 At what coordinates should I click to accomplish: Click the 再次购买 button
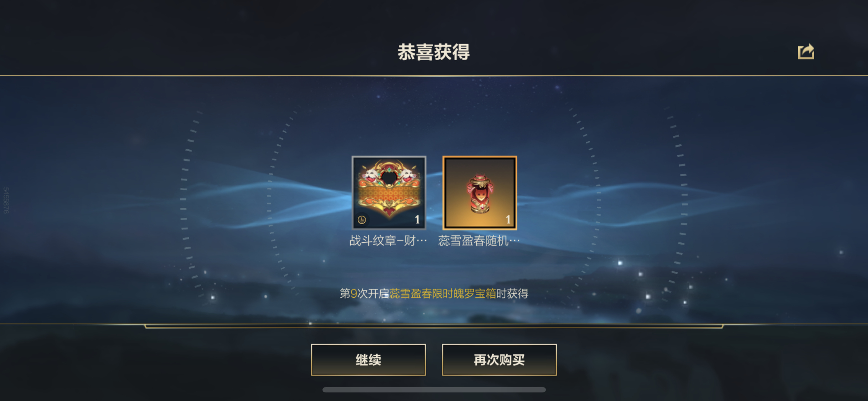[499, 360]
